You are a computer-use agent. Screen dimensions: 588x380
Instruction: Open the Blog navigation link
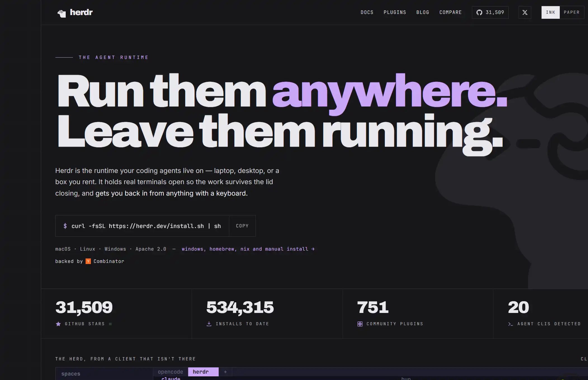pyautogui.click(x=422, y=12)
